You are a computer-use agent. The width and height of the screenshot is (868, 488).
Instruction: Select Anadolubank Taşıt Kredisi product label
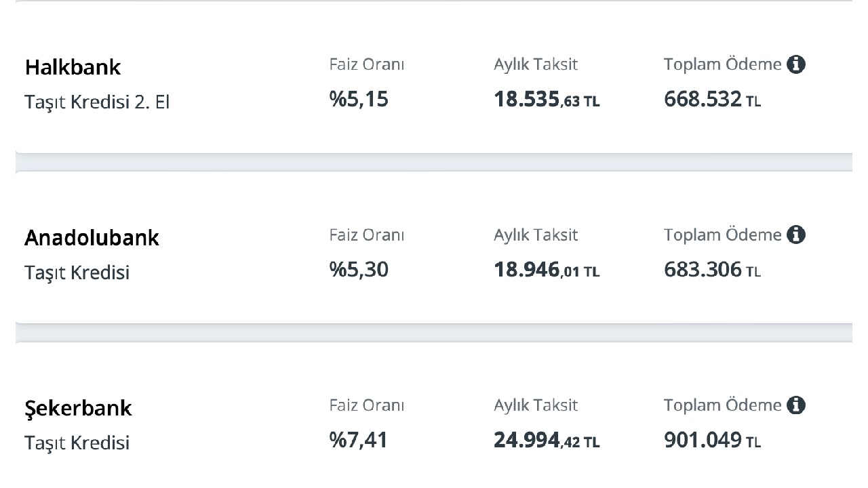(77, 273)
